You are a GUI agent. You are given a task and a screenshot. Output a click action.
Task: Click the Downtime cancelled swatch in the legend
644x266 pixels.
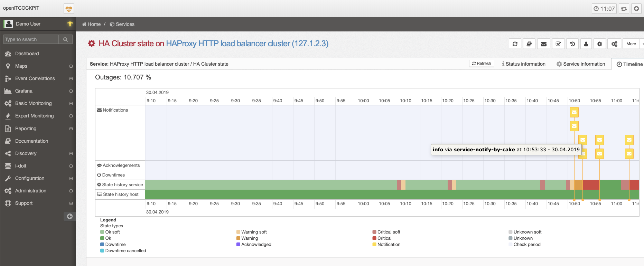point(102,250)
